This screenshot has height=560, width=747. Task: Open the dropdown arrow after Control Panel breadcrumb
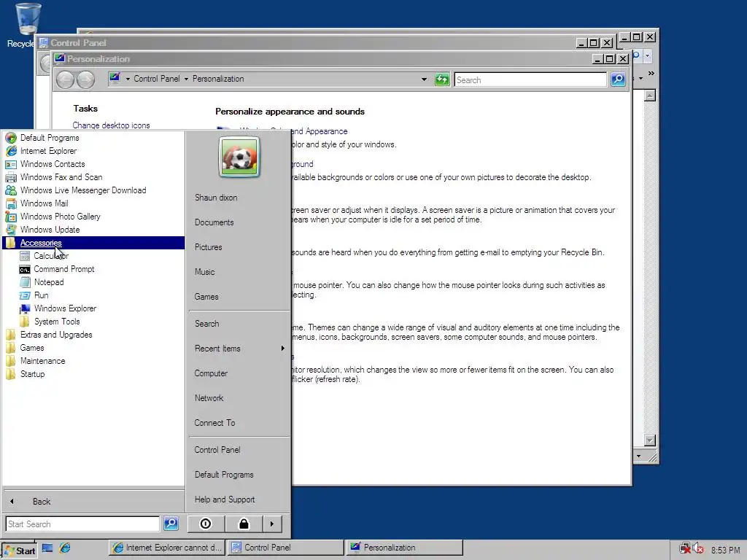point(186,79)
